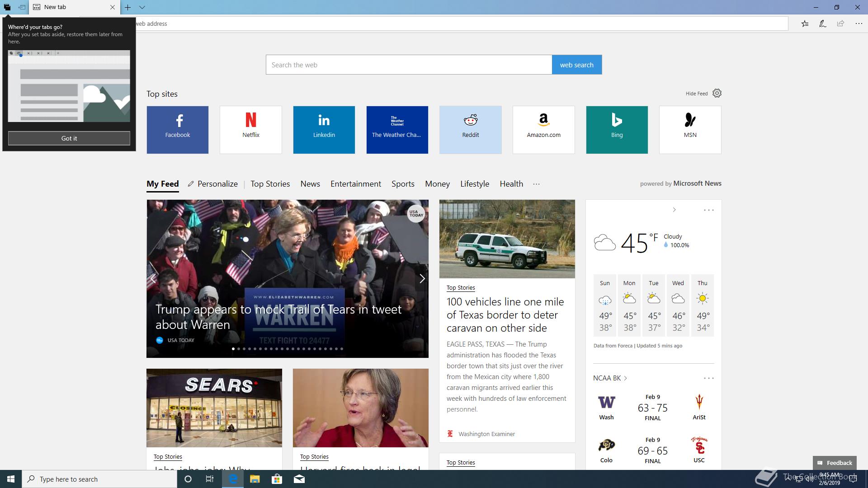Switch to the Entertainment tab
Screen dimensions: 868x488
click(356, 184)
